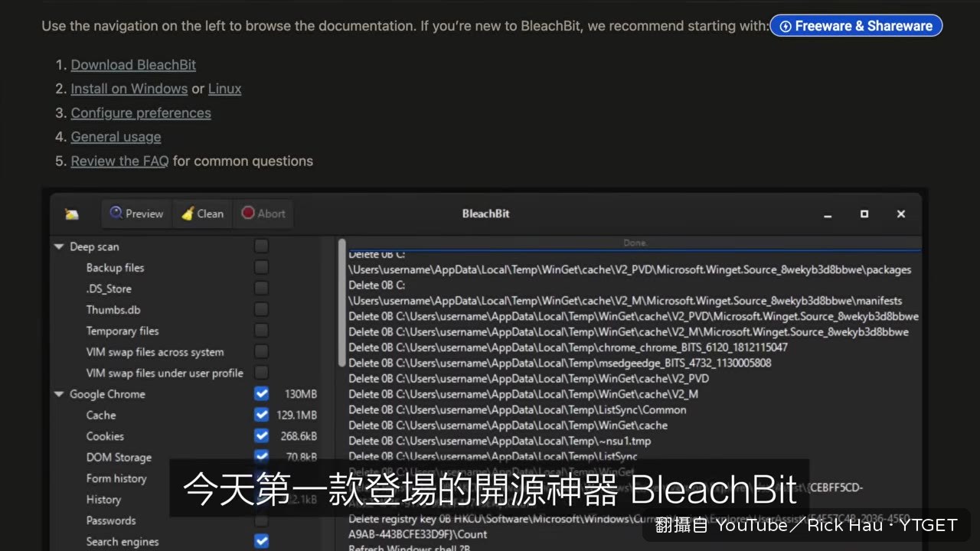The height and width of the screenshot is (551, 980).
Task: Check VIM swap files across system
Action: [x=262, y=352]
